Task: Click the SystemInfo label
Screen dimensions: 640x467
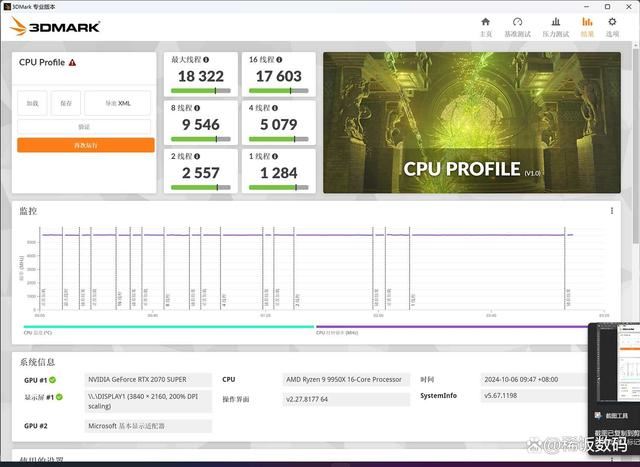Action: [x=438, y=396]
